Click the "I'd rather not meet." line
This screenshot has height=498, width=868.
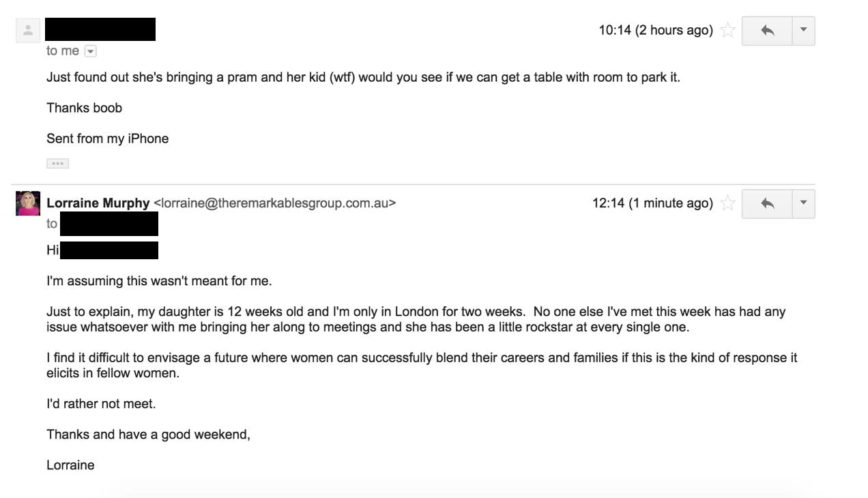[101, 404]
